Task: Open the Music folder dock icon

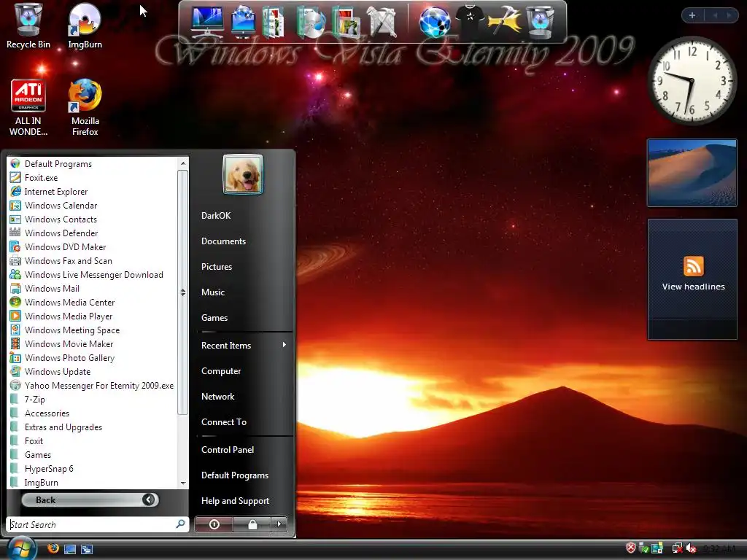Action: point(311,21)
